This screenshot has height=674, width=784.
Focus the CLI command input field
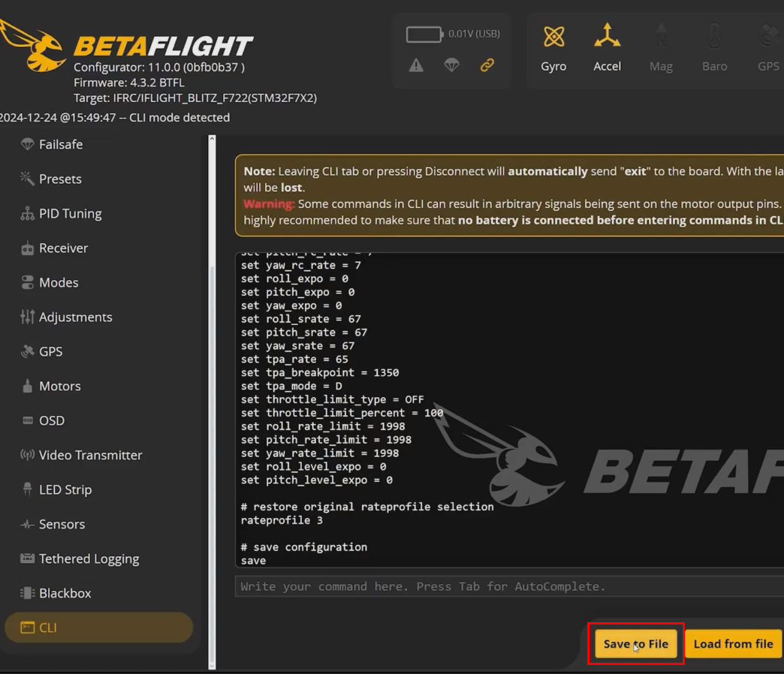503,586
